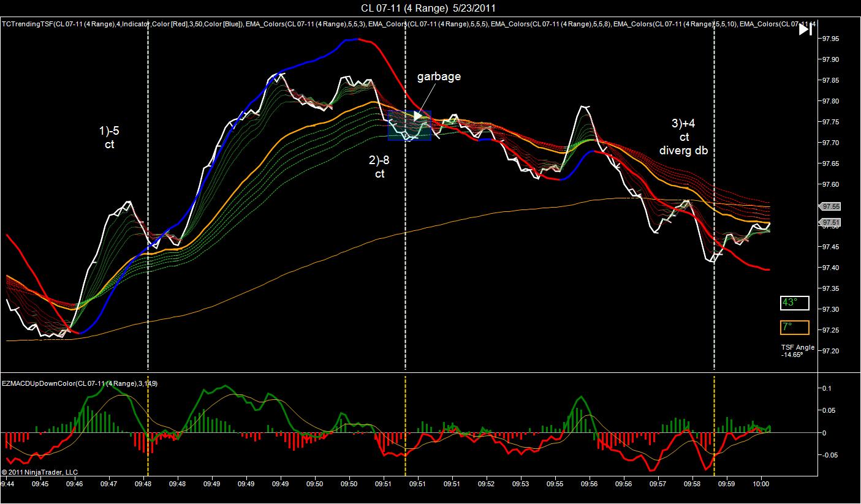Click the 09:52 time axis label
This screenshot has height=504, width=861.
coord(487,484)
